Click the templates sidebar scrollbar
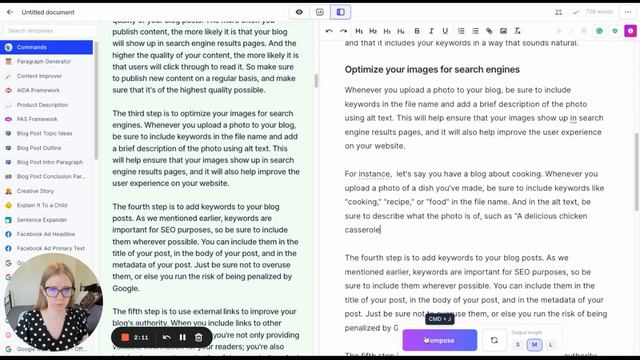This screenshot has height=360, width=640. tap(96, 100)
